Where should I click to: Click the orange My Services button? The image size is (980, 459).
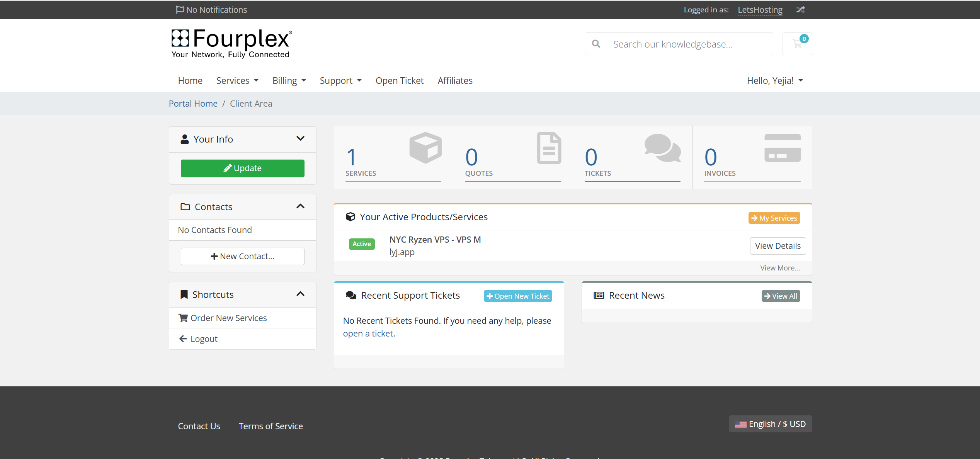click(774, 218)
